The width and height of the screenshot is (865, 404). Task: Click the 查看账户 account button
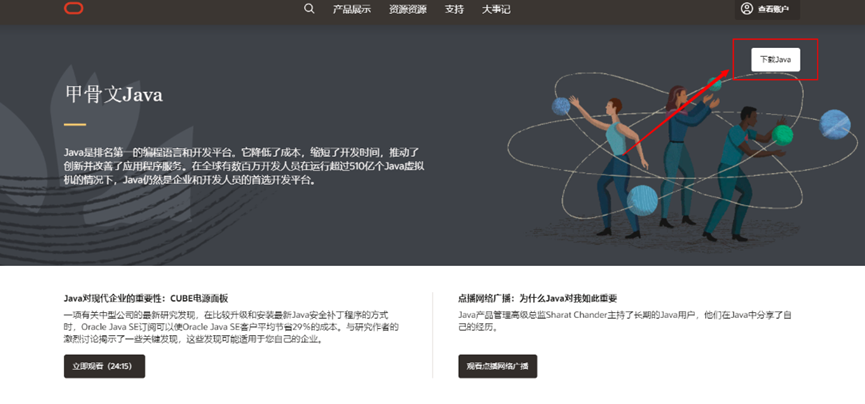click(x=767, y=9)
